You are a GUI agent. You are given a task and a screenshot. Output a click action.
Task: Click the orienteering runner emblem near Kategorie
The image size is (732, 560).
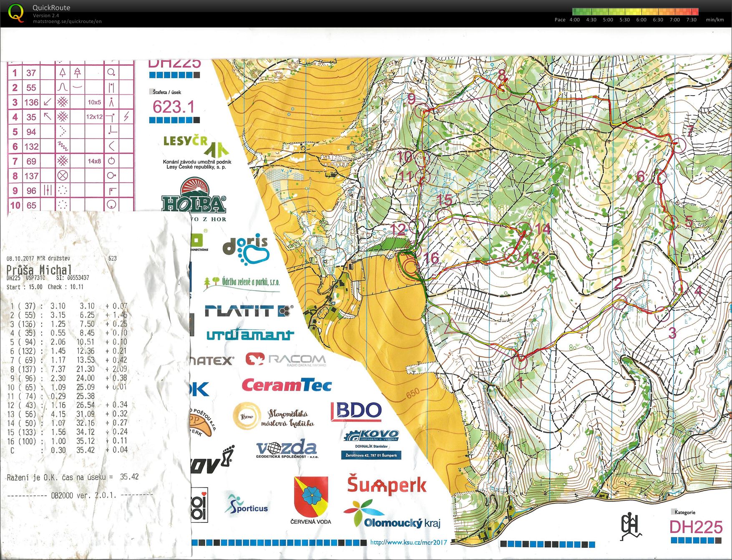(630, 527)
